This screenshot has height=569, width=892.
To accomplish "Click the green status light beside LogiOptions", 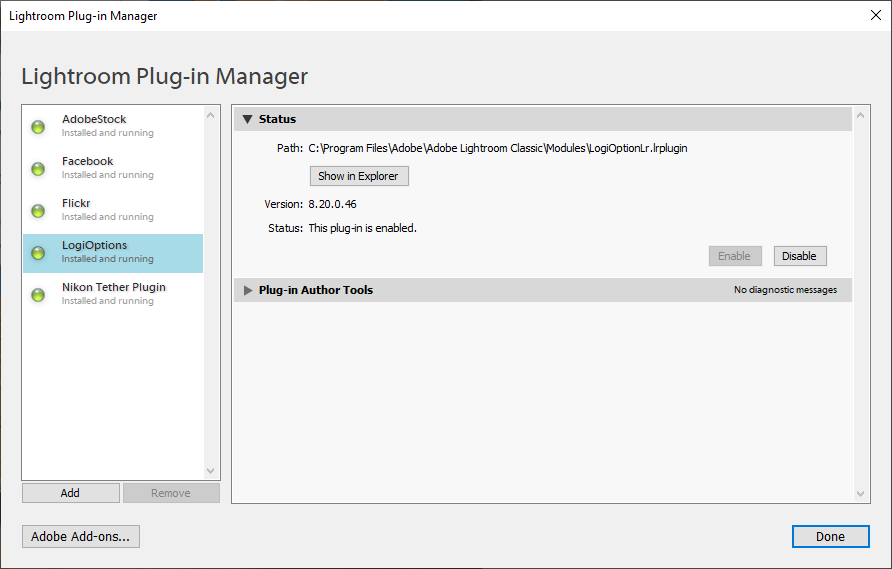I will click(38, 253).
